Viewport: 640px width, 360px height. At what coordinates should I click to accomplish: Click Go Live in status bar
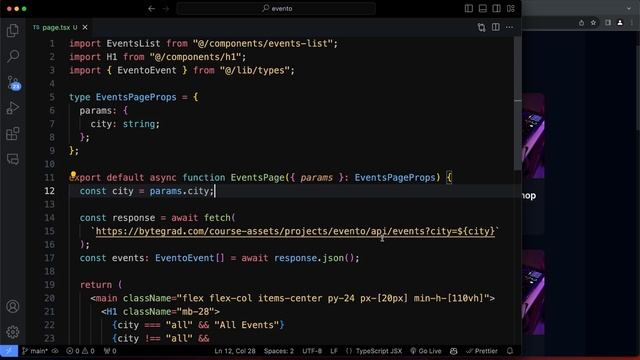click(426, 351)
